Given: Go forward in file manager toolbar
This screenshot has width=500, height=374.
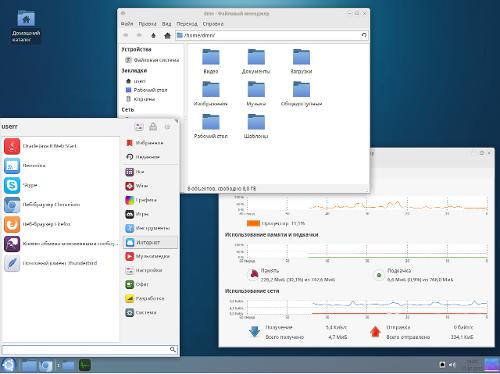Looking at the screenshot, I should [139, 35].
